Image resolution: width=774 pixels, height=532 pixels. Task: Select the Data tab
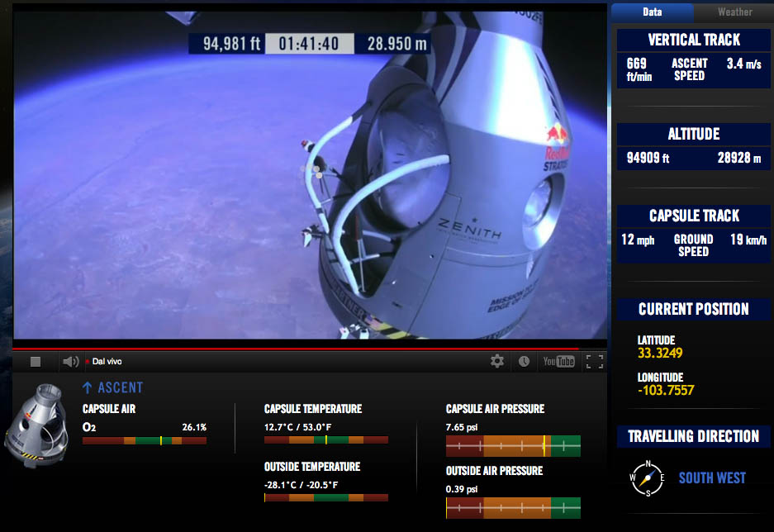(x=652, y=12)
